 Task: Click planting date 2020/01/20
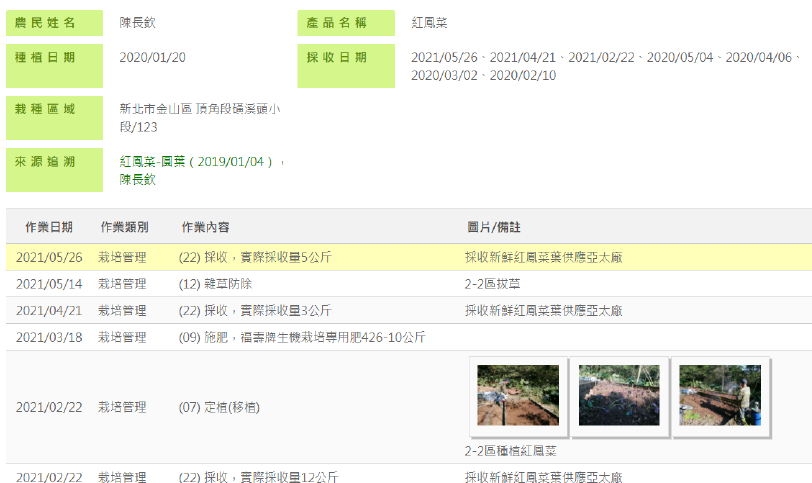coord(152,57)
